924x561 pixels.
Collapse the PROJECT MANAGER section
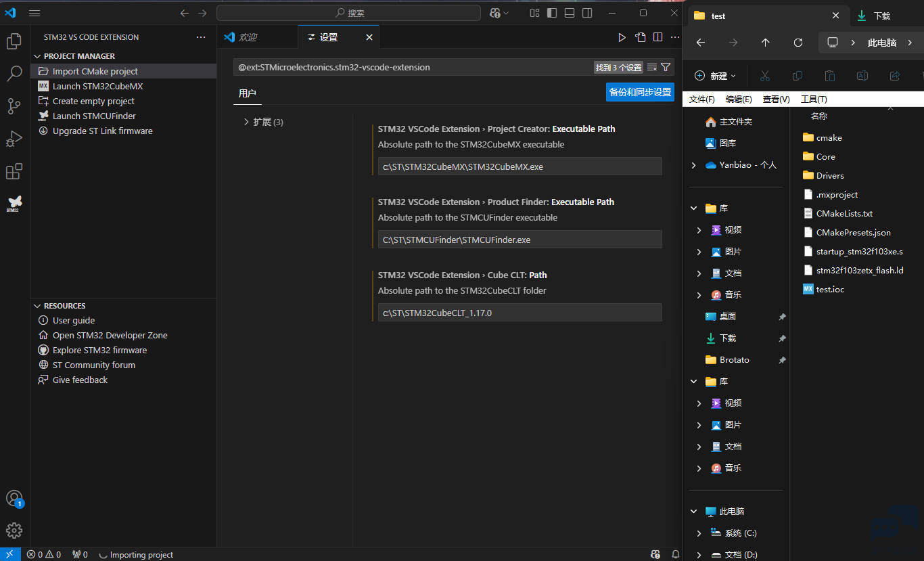(38, 56)
